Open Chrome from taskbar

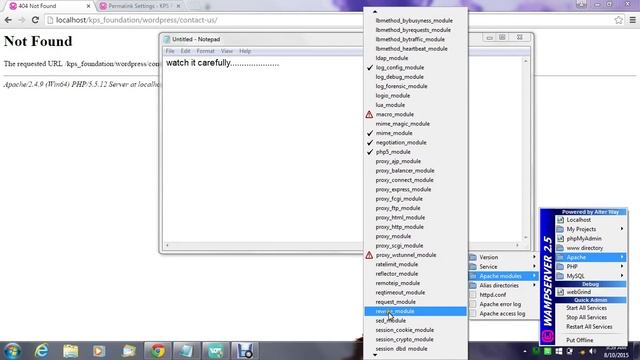158,351
